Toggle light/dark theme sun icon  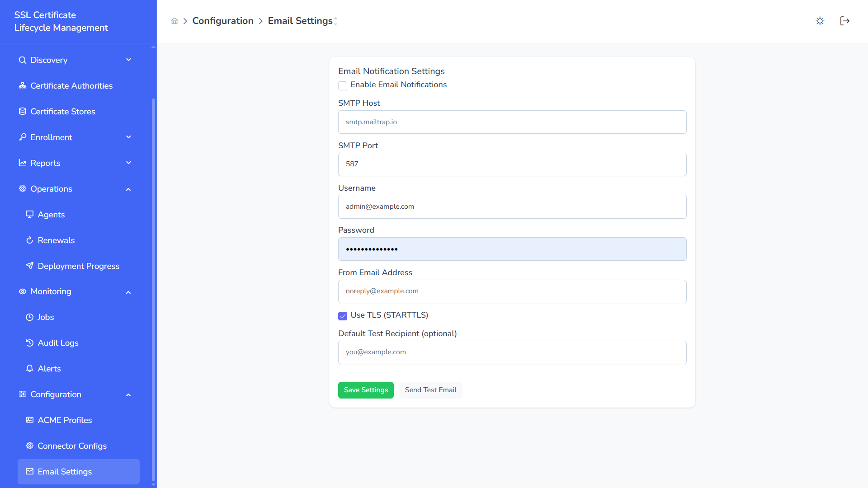coord(820,21)
